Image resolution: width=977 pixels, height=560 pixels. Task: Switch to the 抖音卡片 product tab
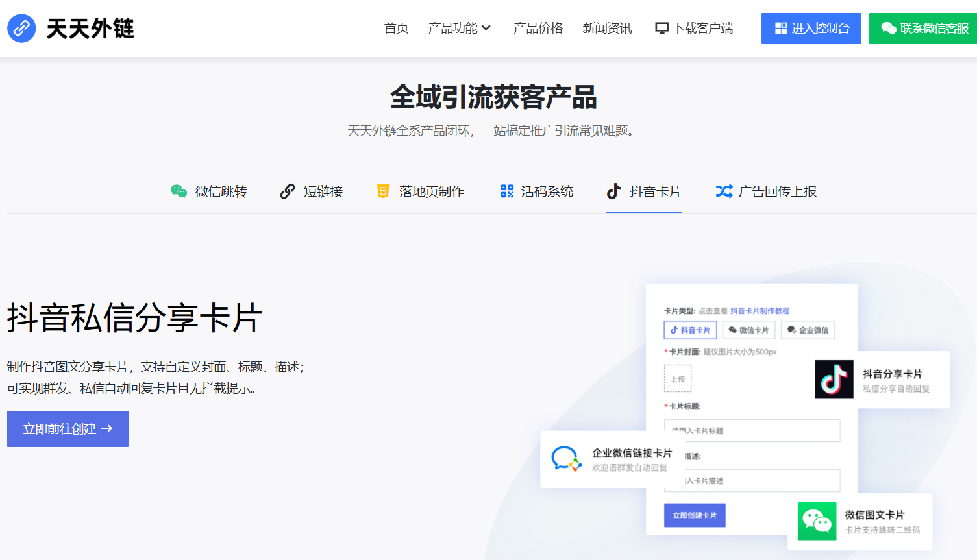pos(644,191)
